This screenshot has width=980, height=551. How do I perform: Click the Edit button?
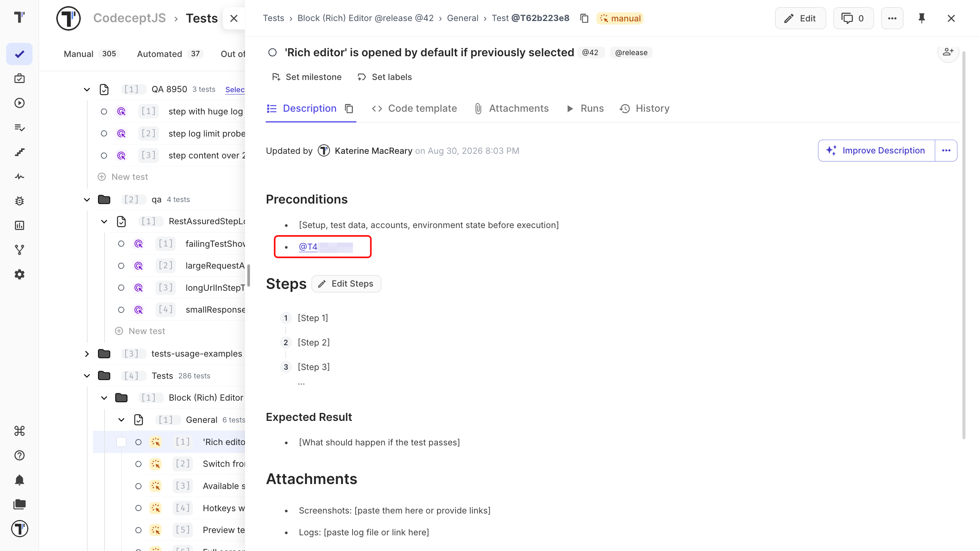click(800, 18)
